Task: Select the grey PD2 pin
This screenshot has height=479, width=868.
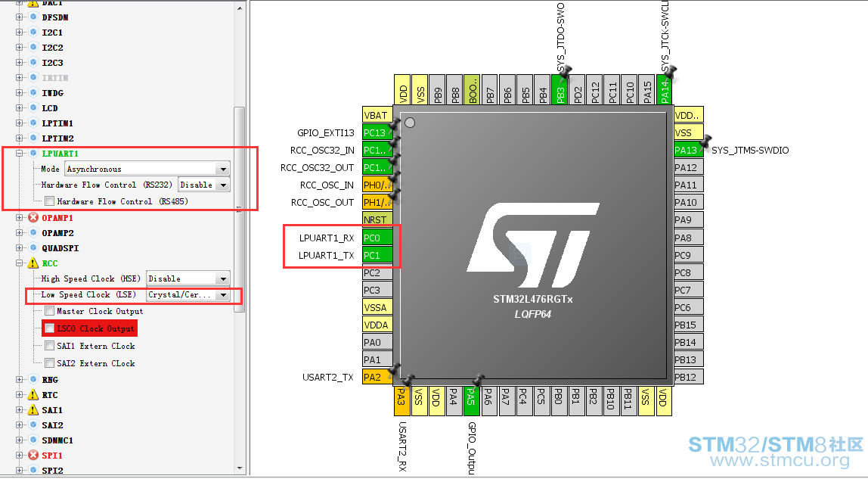Action: pos(577,90)
